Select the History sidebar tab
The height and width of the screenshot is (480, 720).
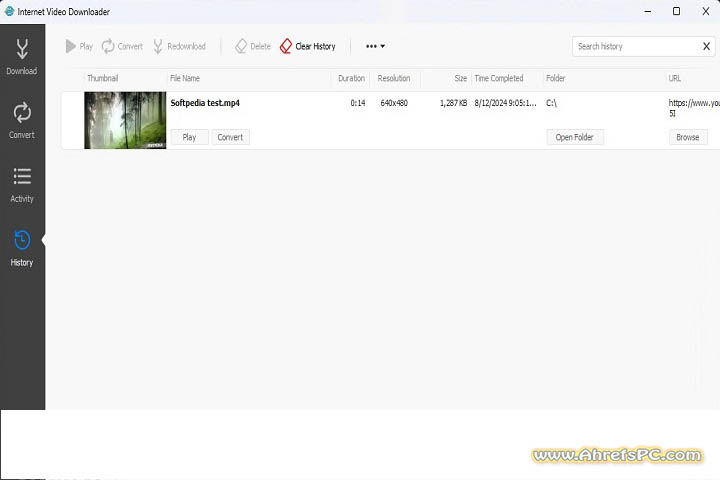[22, 248]
